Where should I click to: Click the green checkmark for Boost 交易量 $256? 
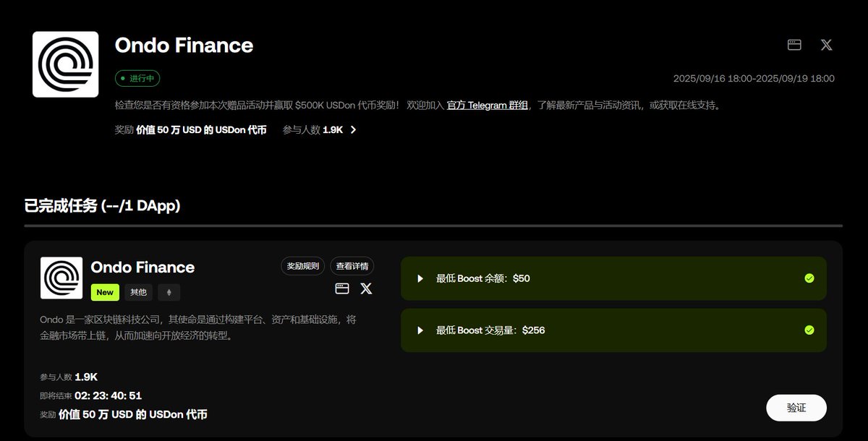(x=809, y=330)
